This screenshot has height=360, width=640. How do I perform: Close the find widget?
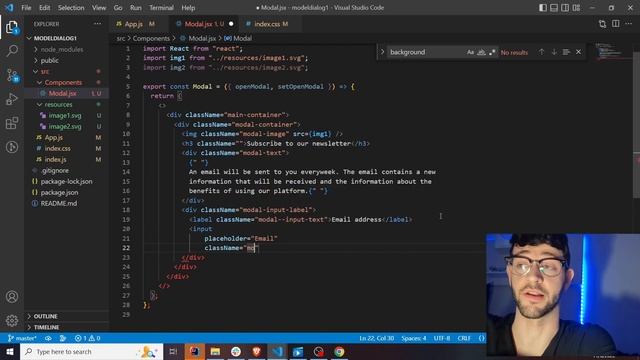coord(578,52)
